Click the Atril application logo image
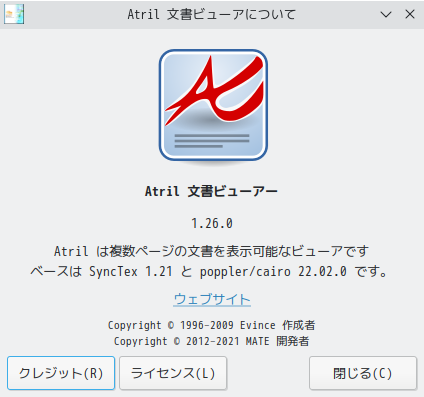The image size is (424, 397). pos(213,107)
